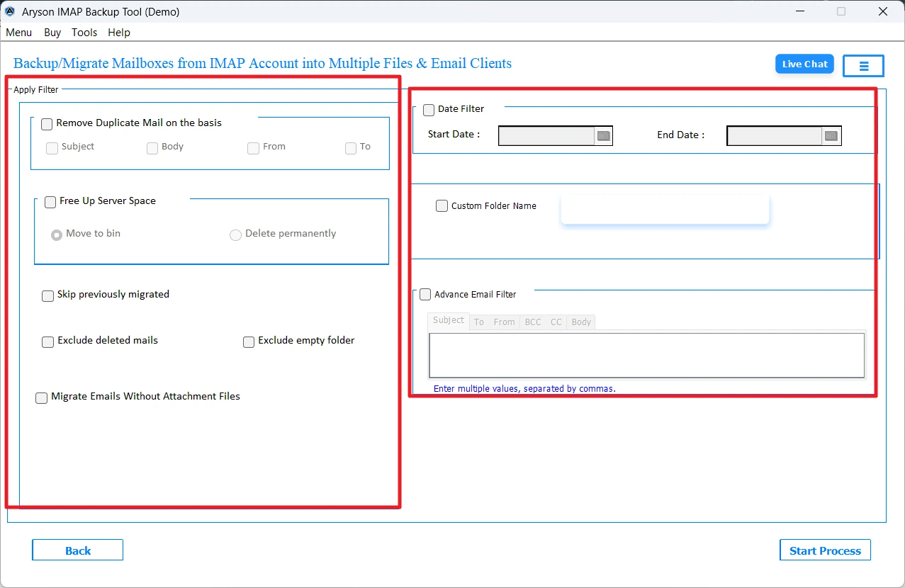This screenshot has width=905, height=588.
Task: Switch to To filter tab
Action: pyautogui.click(x=479, y=322)
